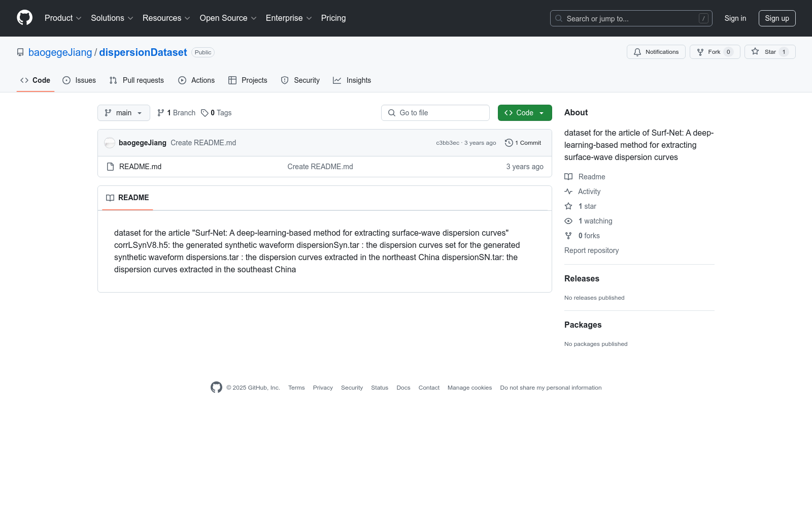
Task: Click the GitHub logo in header
Action: click(x=24, y=18)
